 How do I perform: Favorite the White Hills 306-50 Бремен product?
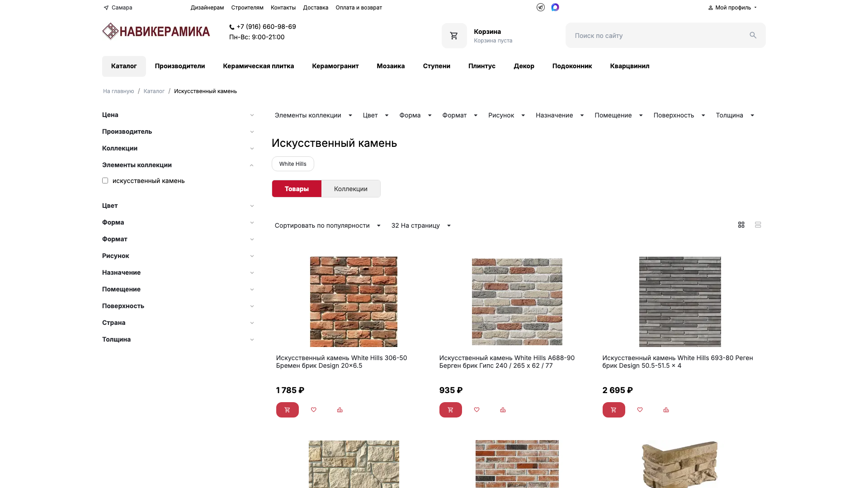coord(314,410)
